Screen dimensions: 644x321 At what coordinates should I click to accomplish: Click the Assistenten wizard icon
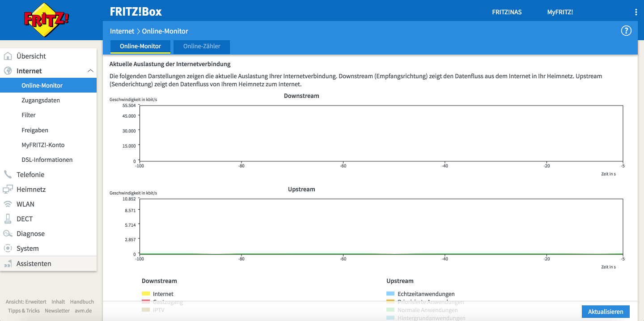pyautogui.click(x=8, y=264)
